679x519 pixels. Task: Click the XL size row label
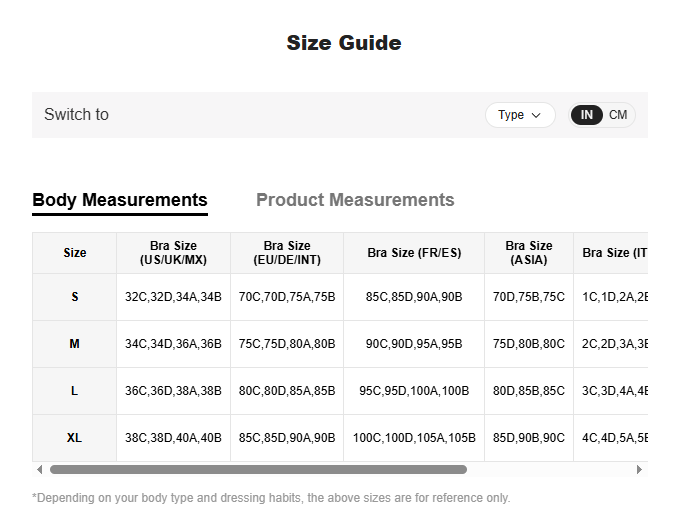click(x=74, y=438)
